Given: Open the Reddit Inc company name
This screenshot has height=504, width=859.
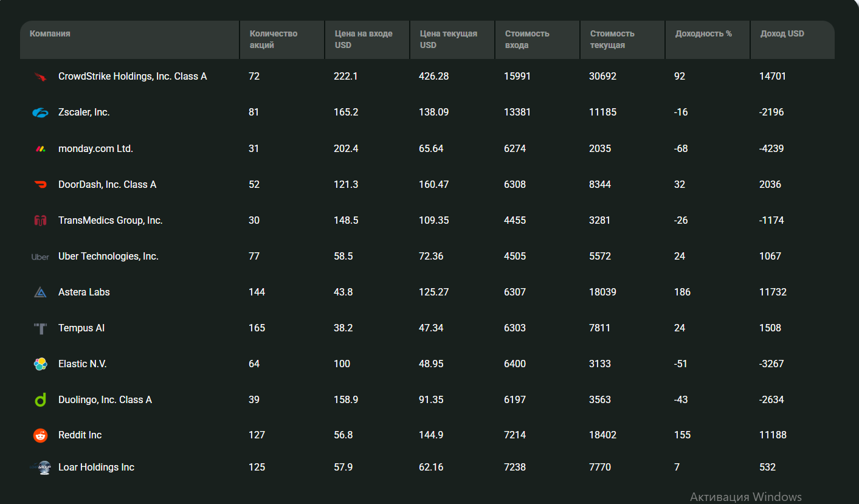Looking at the screenshot, I should [x=80, y=435].
